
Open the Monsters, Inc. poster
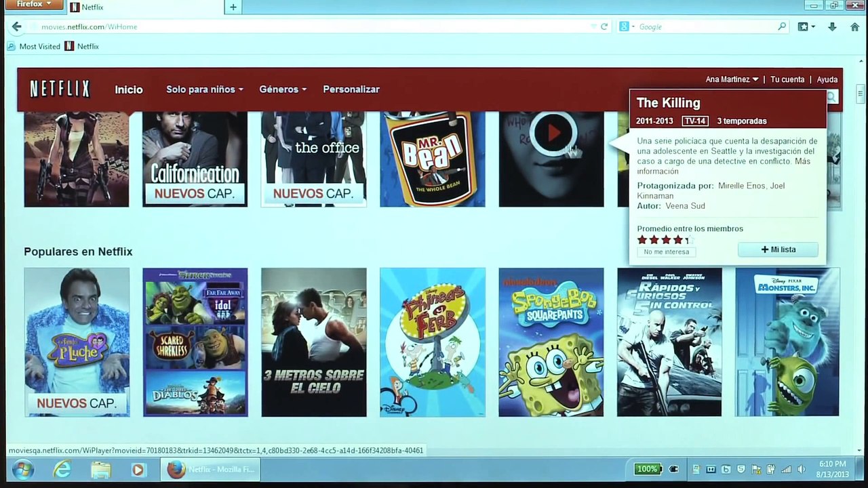(x=787, y=342)
